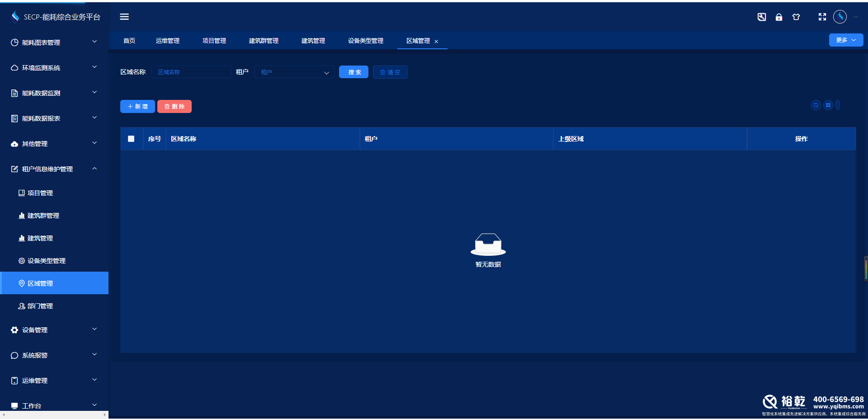
Task: Click the theme skin (shirt) icon
Action: (796, 17)
